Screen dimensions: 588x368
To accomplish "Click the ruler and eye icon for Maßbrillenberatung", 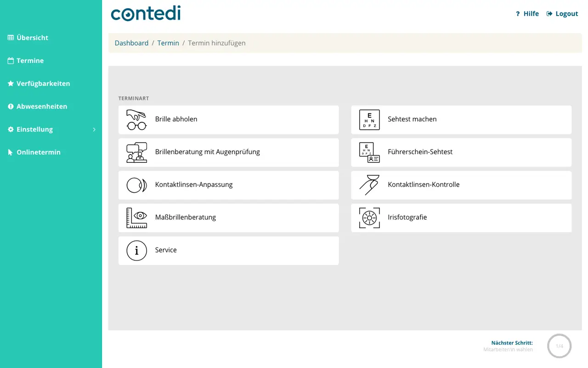I will pos(136,218).
